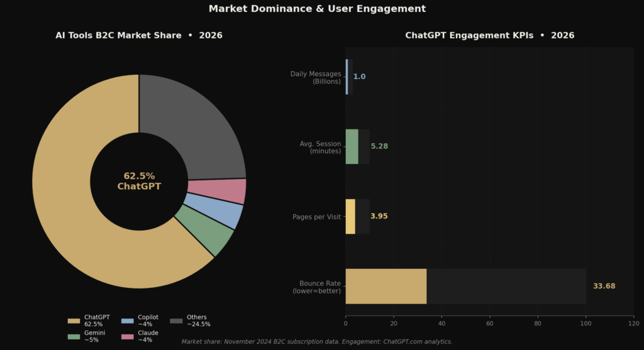
Task: Click the x-axis tick label '40'
Action: (x=441, y=324)
